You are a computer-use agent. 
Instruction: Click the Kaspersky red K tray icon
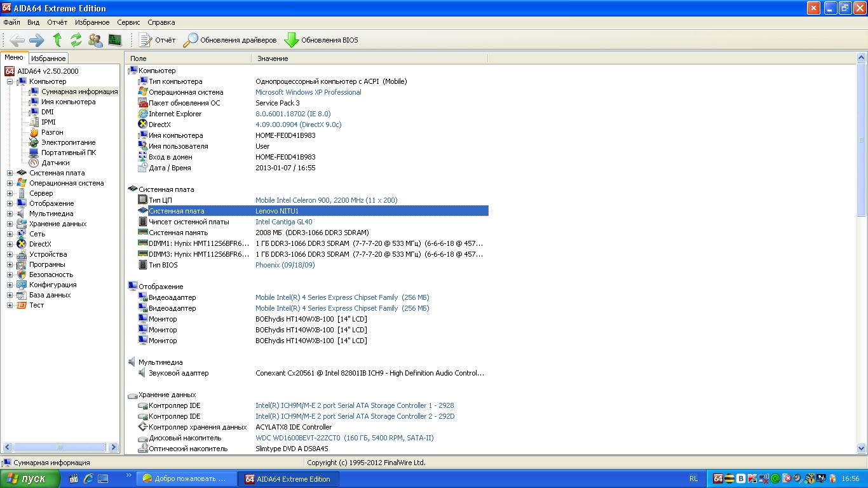pyautogui.click(x=752, y=478)
